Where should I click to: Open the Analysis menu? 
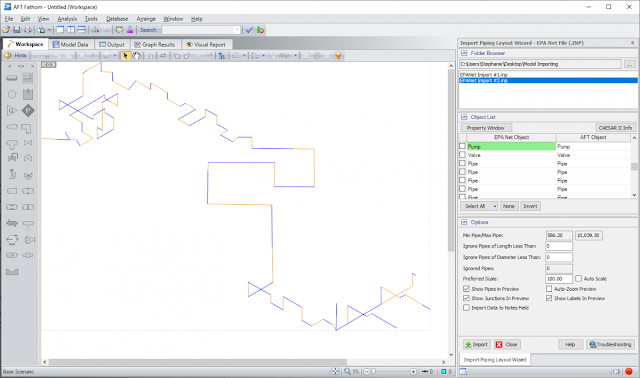coord(67,19)
